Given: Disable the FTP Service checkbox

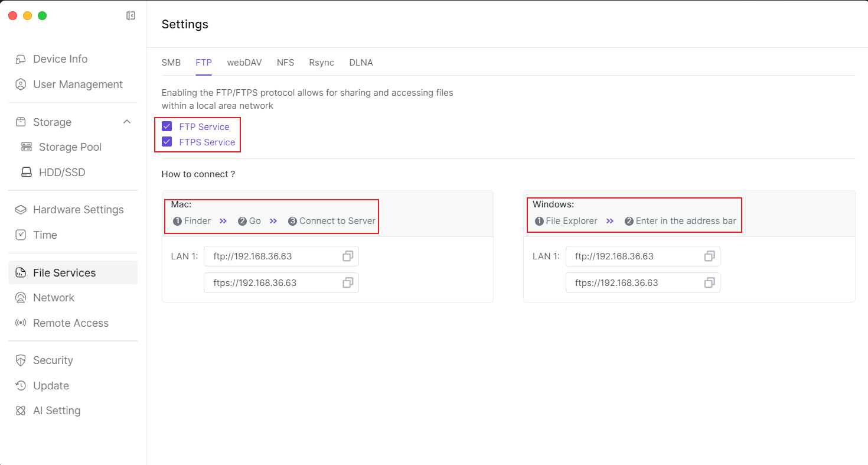Looking at the screenshot, I should pyautogui.click(x=167, y=126).
